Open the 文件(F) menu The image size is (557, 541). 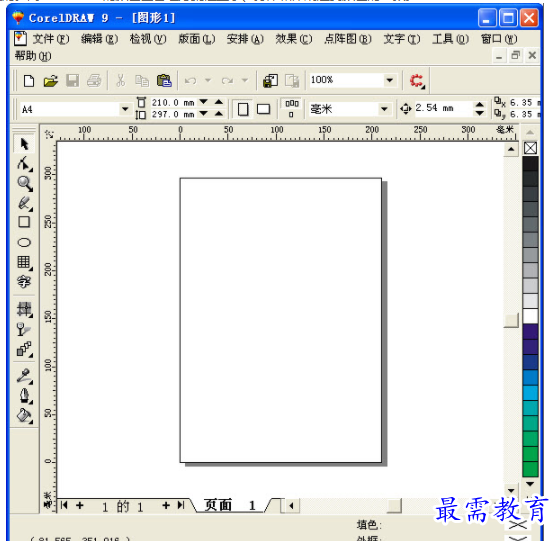51,39
